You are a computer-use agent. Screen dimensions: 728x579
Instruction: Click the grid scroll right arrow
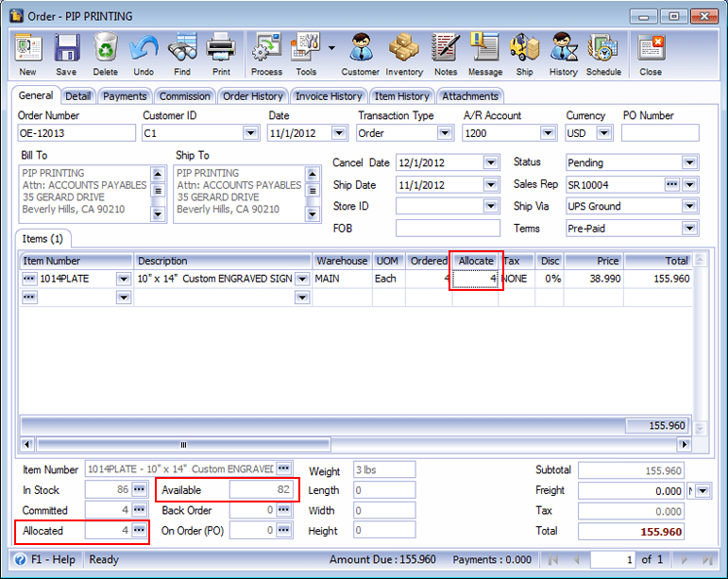coord(684,444)
